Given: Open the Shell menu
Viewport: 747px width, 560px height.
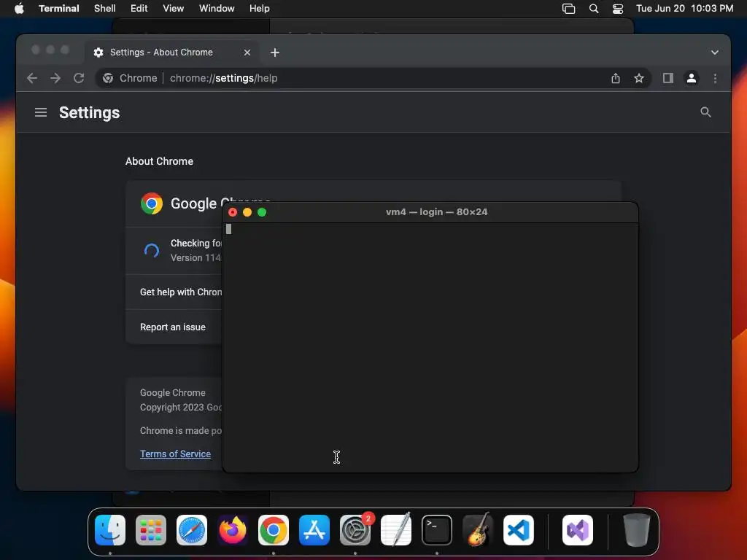Looking at the screenshot, I should [105, 9].
